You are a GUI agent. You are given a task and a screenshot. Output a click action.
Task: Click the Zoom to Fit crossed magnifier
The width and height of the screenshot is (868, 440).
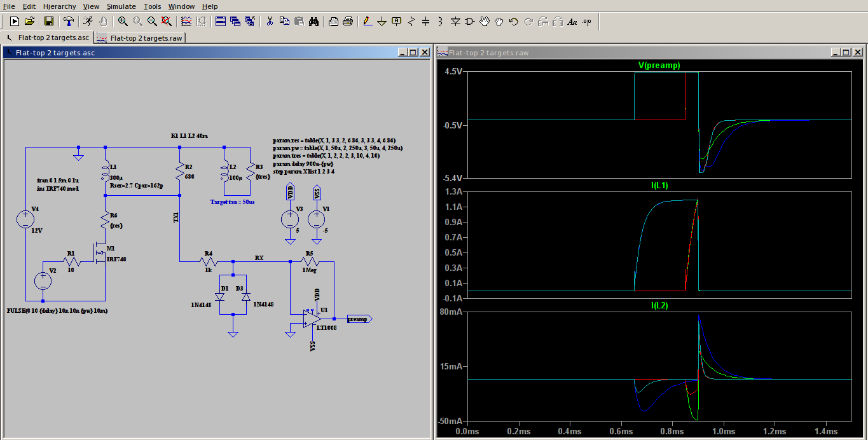[166, 21]
